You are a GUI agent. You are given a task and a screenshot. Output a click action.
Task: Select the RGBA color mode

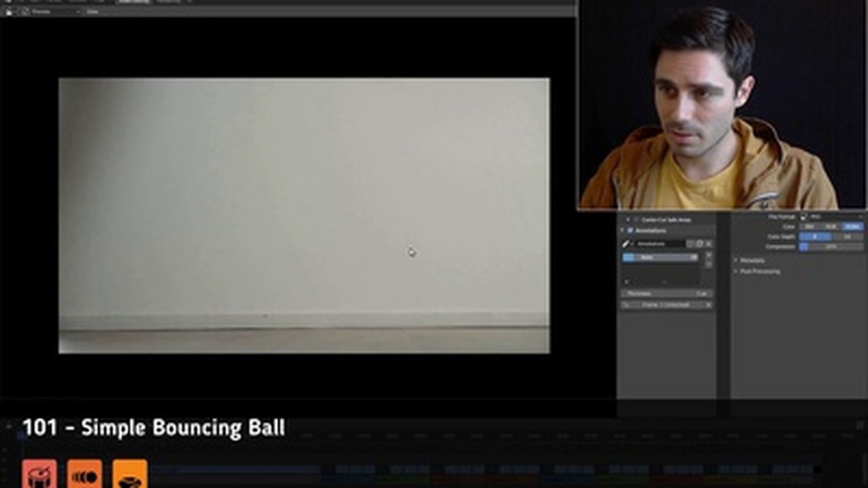tap(853, 226)
